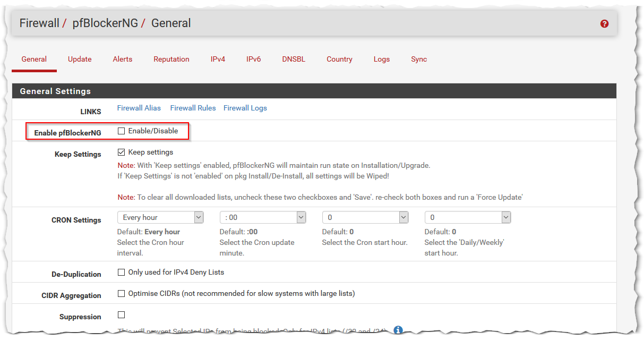The width and height of the screenshot is (644, 340).
Task: Click the blue info icon near Suppression
Action: [398, 330]
